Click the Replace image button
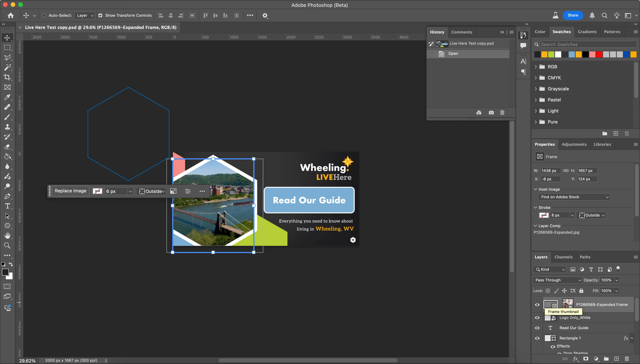This screenshot has height=364, width=640. point(70,191)
